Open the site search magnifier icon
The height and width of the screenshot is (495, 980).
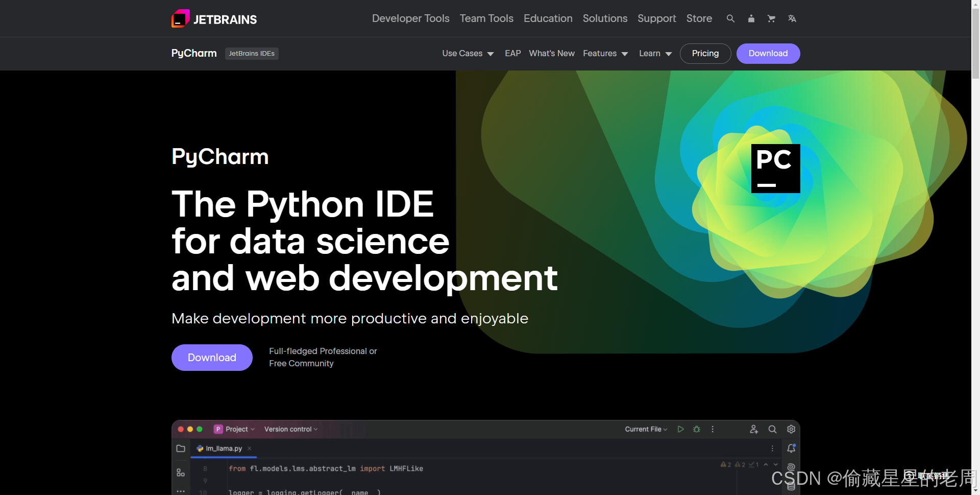coord(730,18)
